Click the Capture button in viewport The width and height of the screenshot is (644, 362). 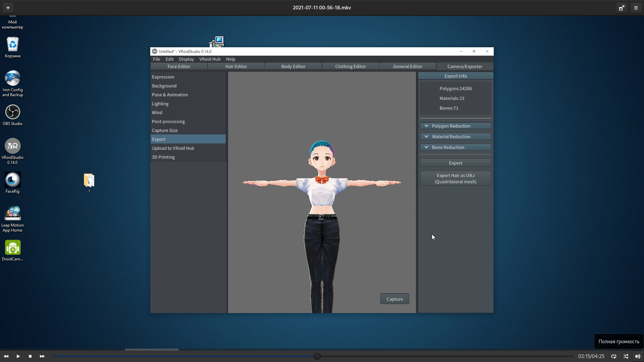click(394, 299)
